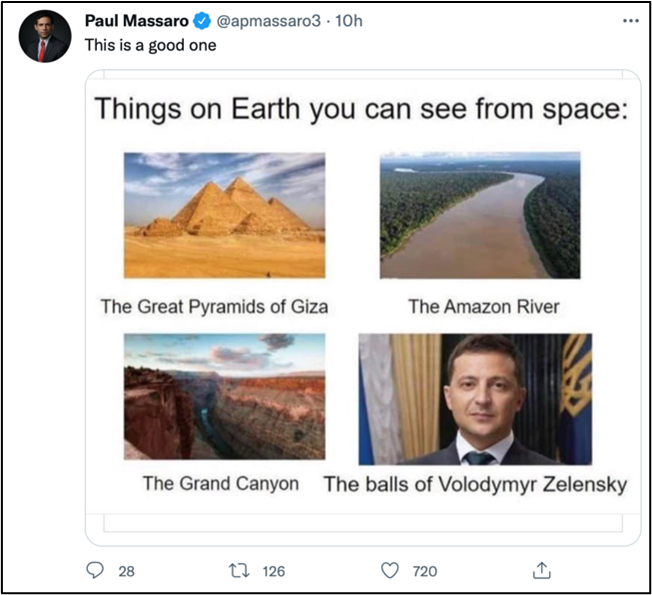View the 720 likes count
This screenshot has width=652, height=595.
click(425, 571)
